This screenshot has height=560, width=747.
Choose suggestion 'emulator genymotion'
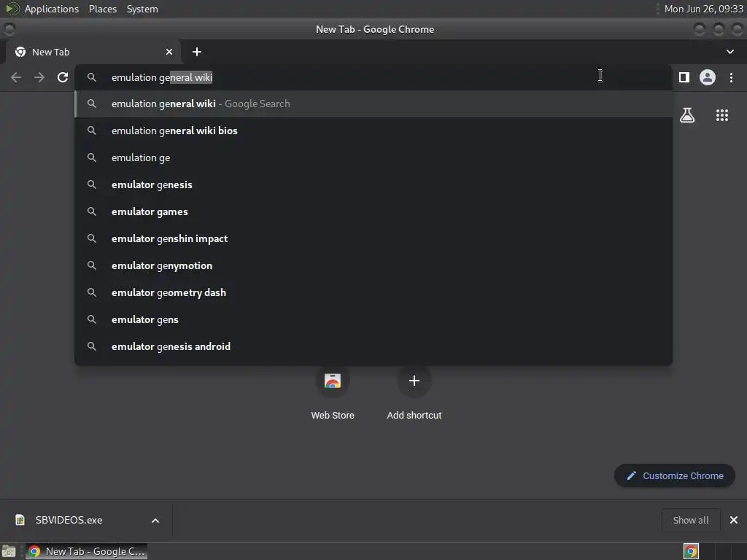373,265
